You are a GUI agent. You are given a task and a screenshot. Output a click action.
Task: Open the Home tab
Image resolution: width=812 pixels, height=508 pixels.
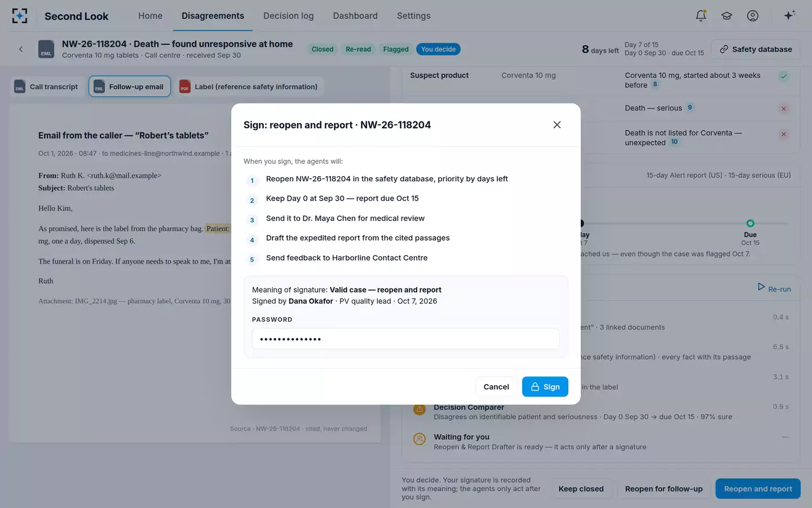coord(150,16)
